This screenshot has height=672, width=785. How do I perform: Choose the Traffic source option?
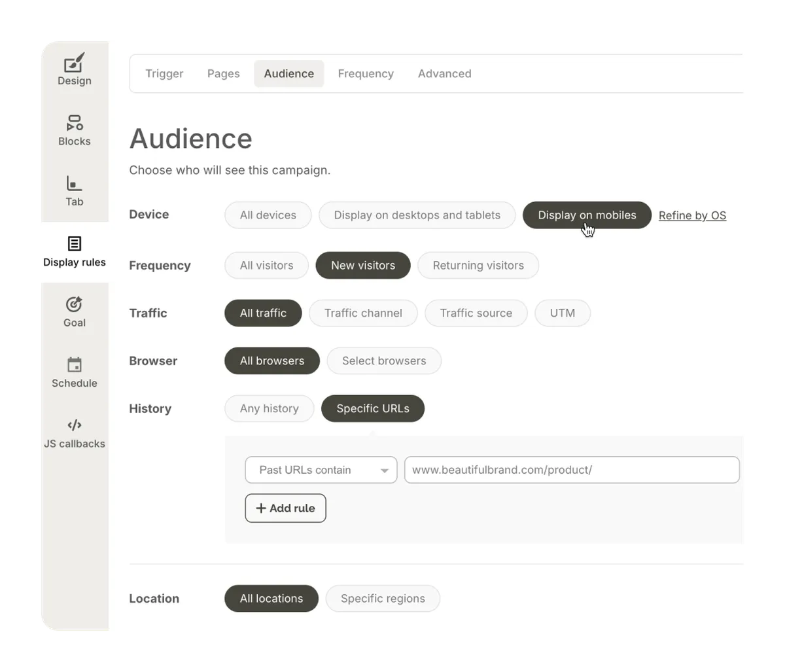coord(476,313)
